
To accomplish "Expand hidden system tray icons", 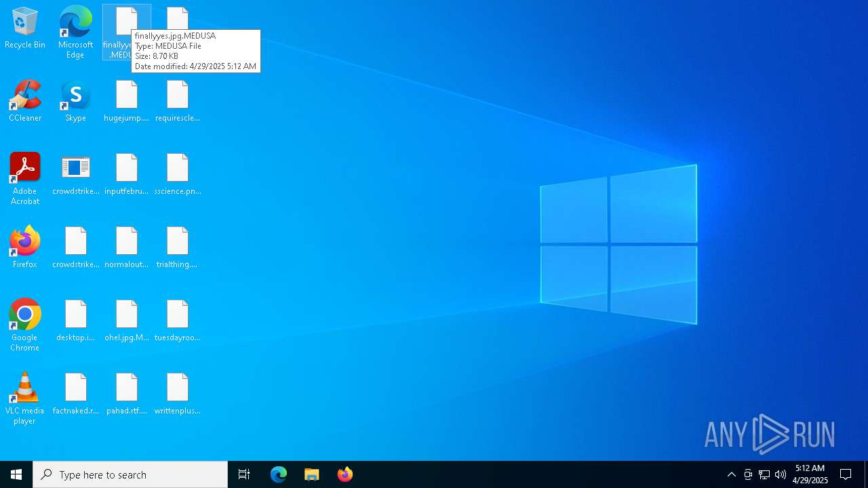I will coord(732,474).
